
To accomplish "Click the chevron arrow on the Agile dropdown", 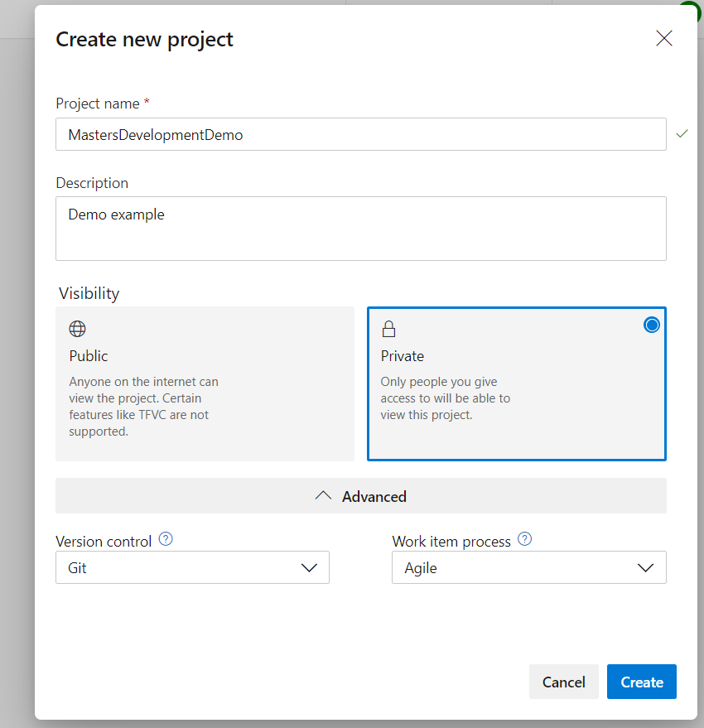I will 645,567.
